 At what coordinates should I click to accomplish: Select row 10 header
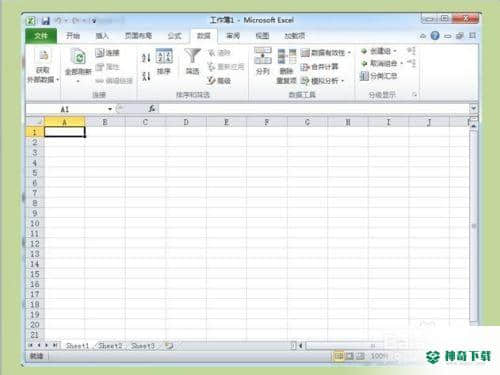[x=35, y=223]
